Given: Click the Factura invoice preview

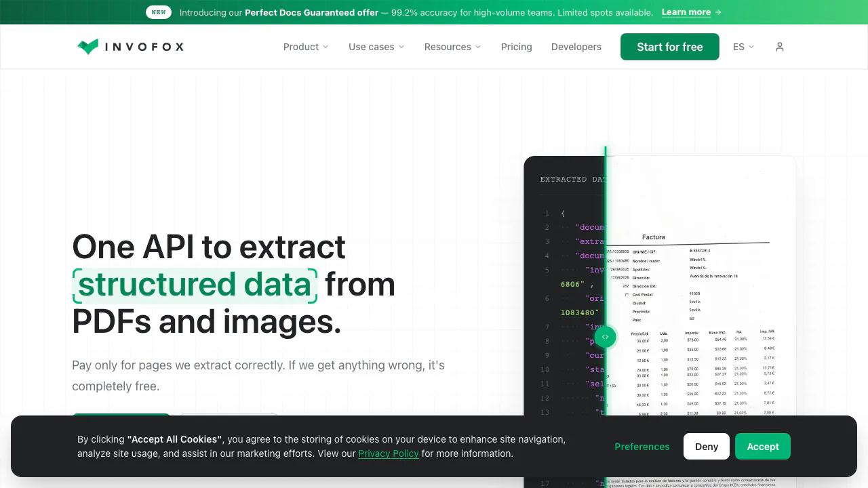Looking at the screenshot, I should click(x=701, y=322).
